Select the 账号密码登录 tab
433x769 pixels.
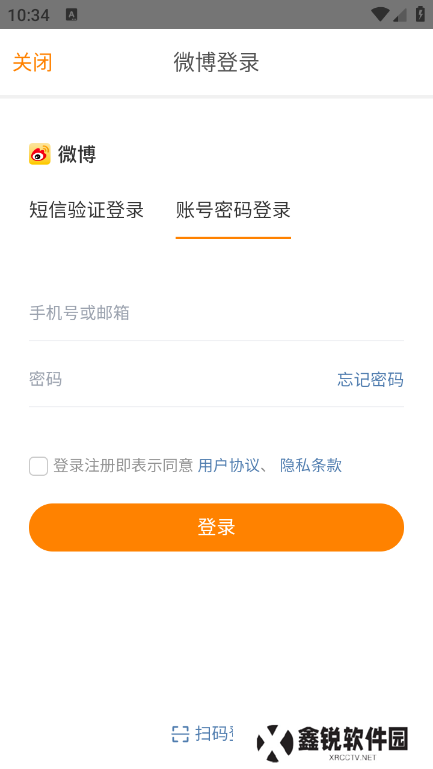coord(233,210)
